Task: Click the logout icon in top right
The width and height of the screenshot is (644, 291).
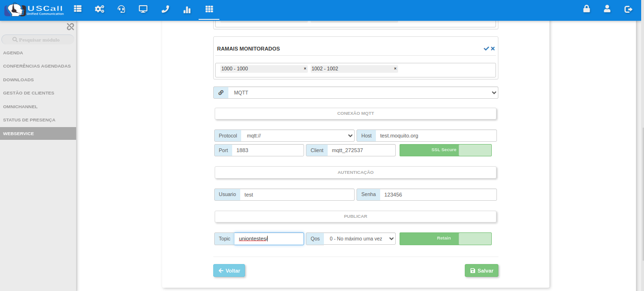Action: (628, 9)
